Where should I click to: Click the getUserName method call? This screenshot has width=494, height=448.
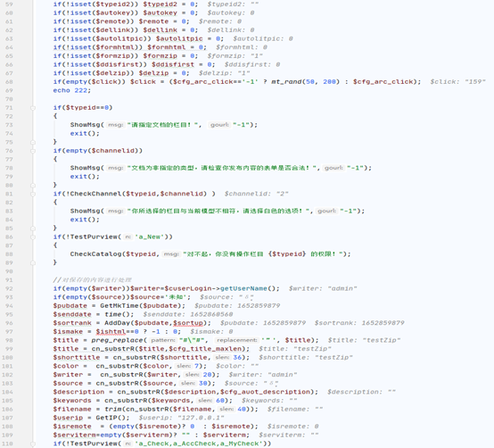[243, 288]
